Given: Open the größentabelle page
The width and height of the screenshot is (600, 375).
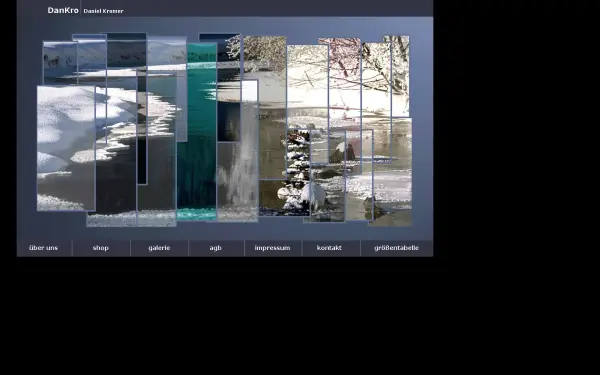Looking at the screenshot, I should [396, 248].
